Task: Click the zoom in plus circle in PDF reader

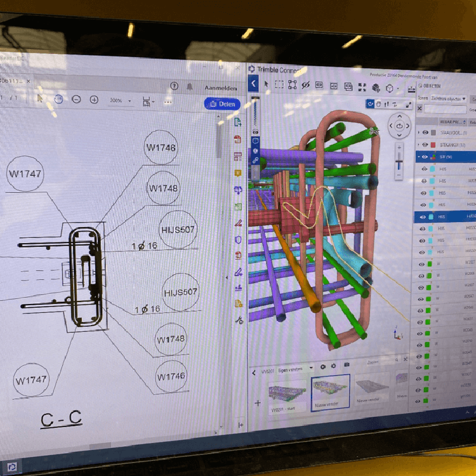Action: pyautogui.click(x=94, y=100)
